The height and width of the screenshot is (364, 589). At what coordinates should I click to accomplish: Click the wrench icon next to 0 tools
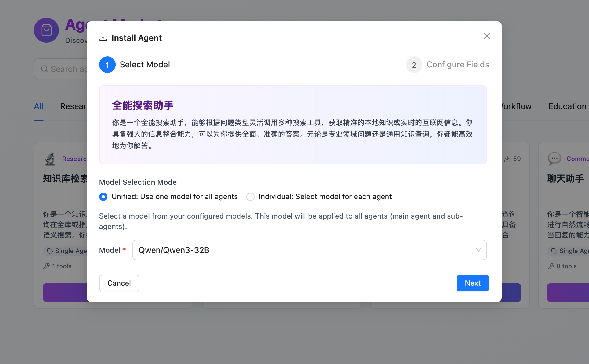pyautogui.click(x=551, y=266)
